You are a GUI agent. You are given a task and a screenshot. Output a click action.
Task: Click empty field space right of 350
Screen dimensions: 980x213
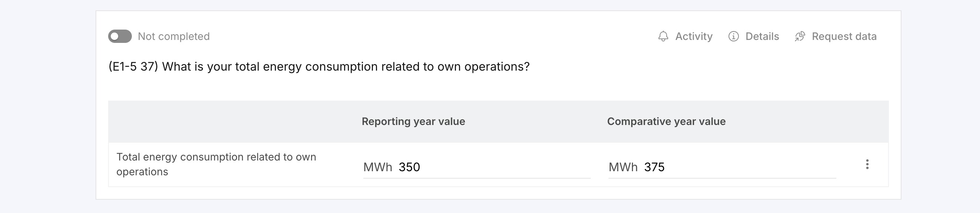click(x=506, y=167)
